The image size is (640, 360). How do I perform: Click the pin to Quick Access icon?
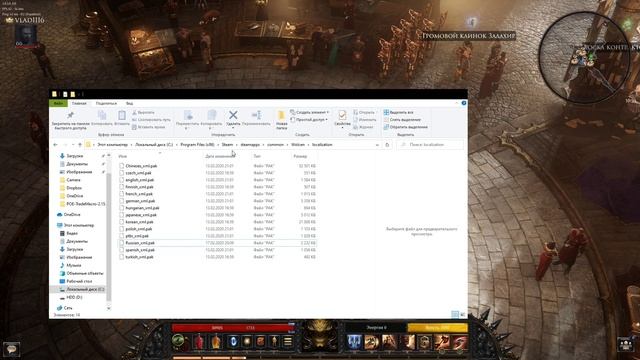point(70,115)
